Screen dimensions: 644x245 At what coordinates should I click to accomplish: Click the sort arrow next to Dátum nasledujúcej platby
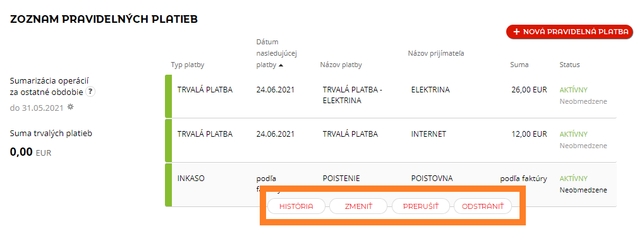tap(281, 65)
